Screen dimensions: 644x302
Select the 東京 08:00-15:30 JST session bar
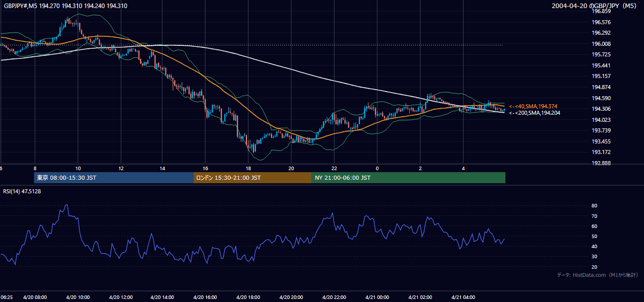[114, 178]
